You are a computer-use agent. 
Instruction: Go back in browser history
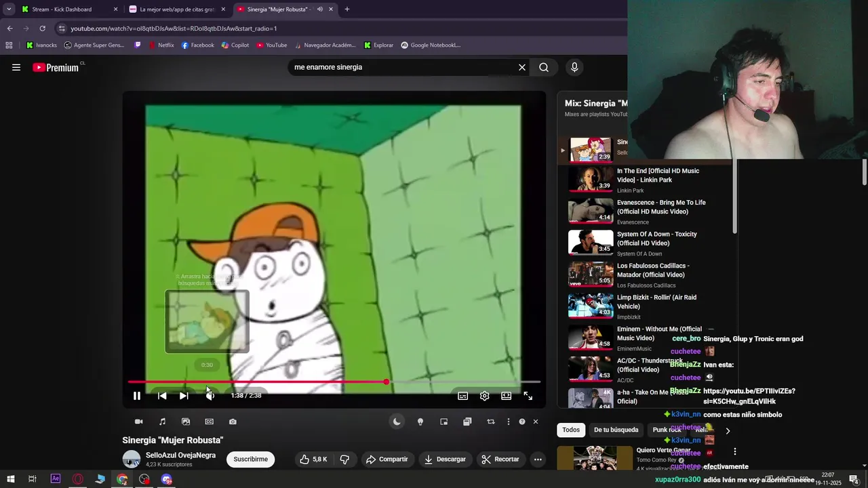pos(9,28)
